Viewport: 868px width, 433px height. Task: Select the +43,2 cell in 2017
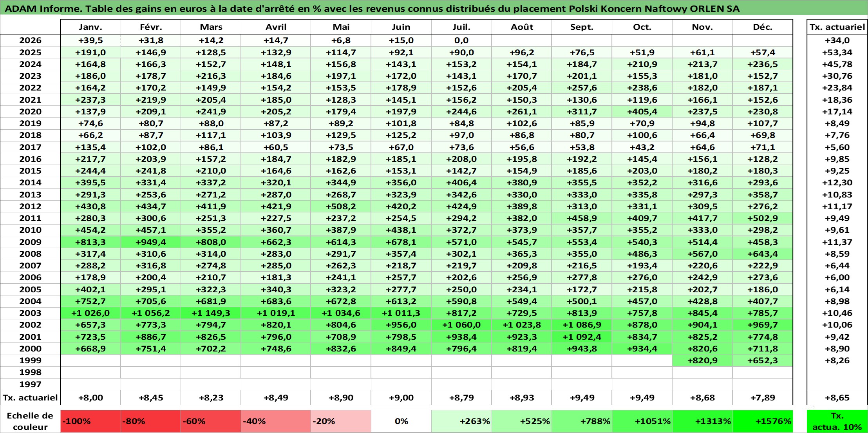642,147
